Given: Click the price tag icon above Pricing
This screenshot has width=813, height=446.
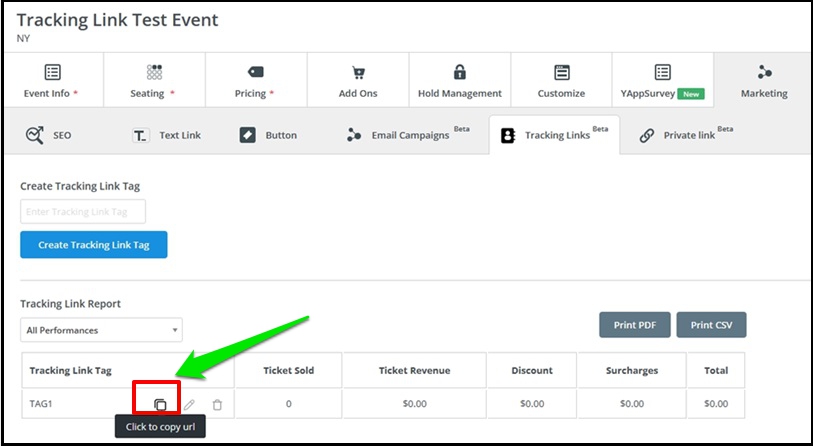Looking at the screenshot, I should (256, 72).
